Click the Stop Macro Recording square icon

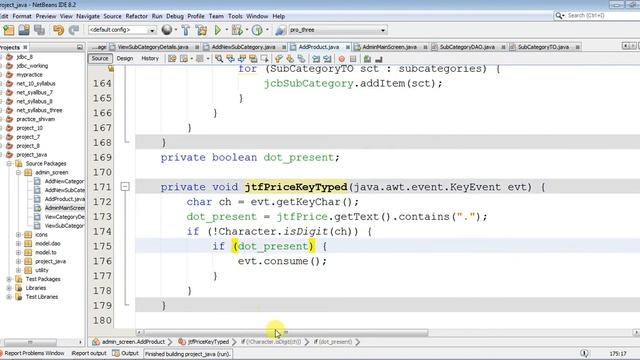click(x=353, y=59)
